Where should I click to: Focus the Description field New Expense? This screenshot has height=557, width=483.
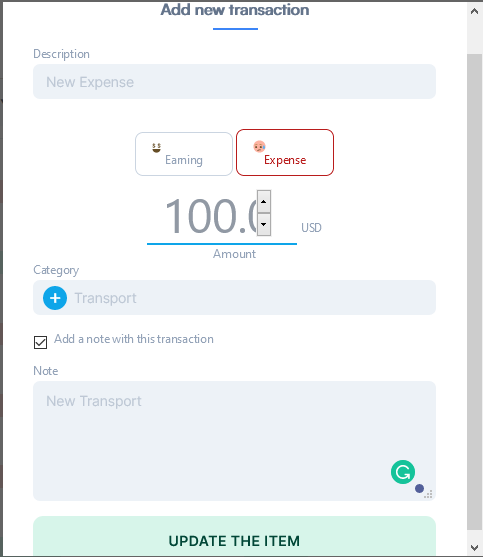click(234, 81)
